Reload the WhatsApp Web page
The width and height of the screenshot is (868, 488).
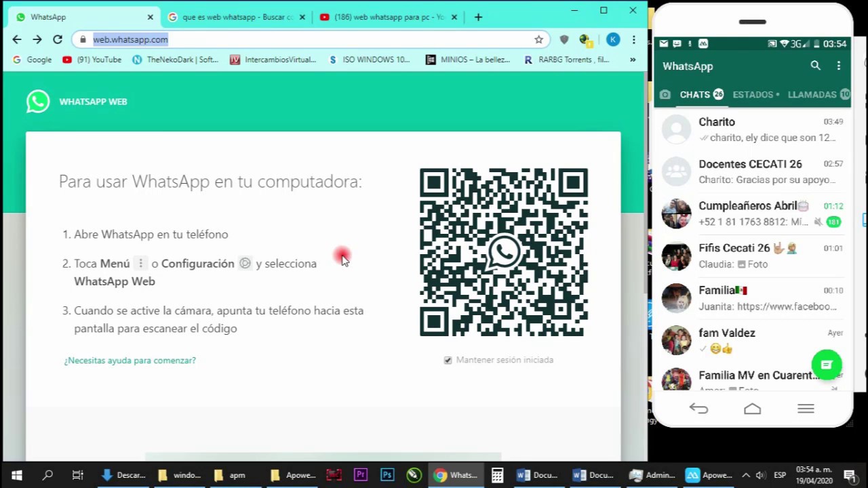tap(58, 39)
